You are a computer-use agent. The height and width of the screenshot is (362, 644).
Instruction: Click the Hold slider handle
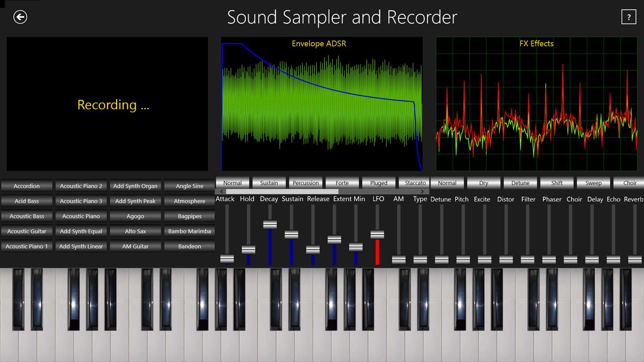click(x=249, y=249)
